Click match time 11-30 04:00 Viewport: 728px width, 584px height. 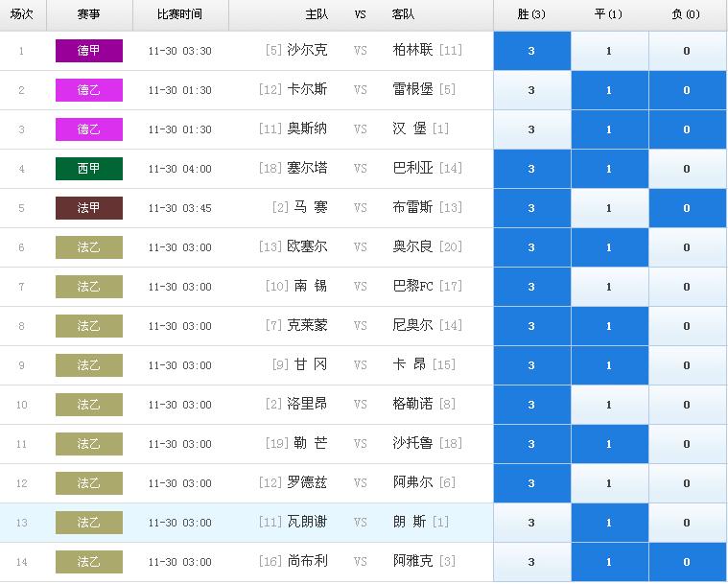click(180, 169)
